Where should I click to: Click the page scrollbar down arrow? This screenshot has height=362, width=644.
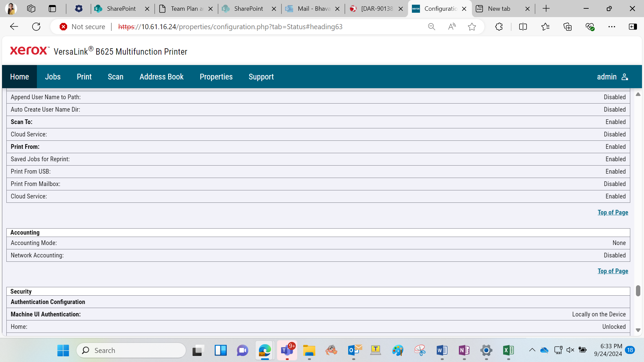coord(638,330)
